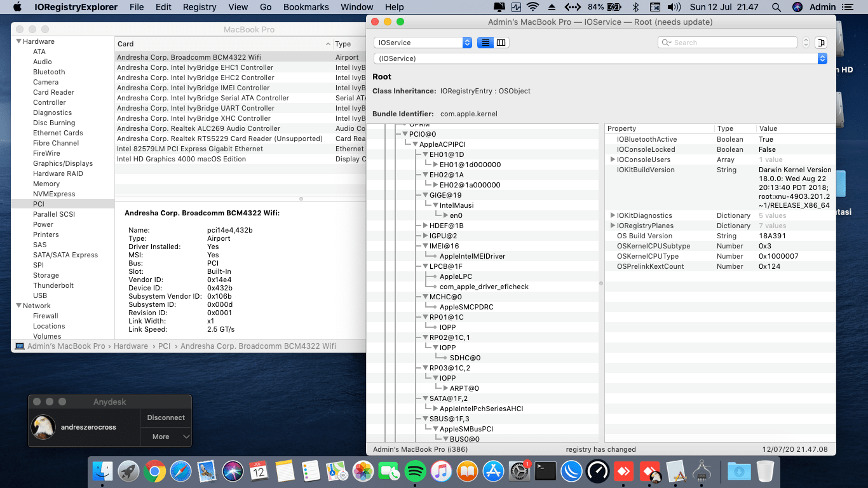Screen dimensions: 868x488
Task: Open System Preferences from the Dock
Action: tap(519, 471)
